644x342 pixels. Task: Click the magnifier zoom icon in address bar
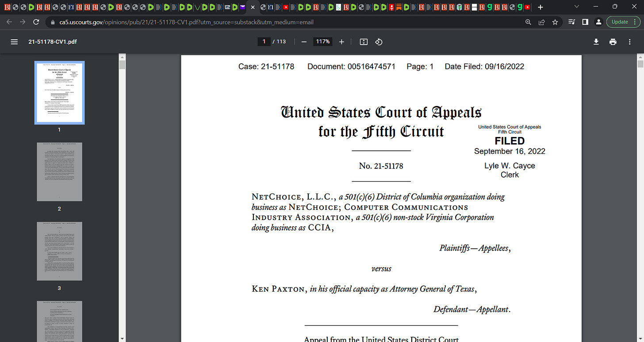[528, 22]
